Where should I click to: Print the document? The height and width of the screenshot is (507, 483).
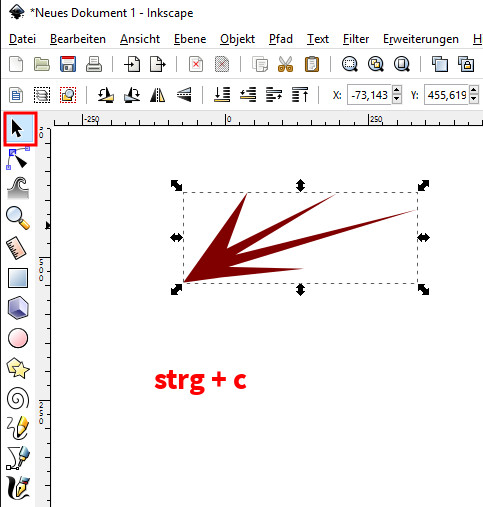tap(94, 64)
